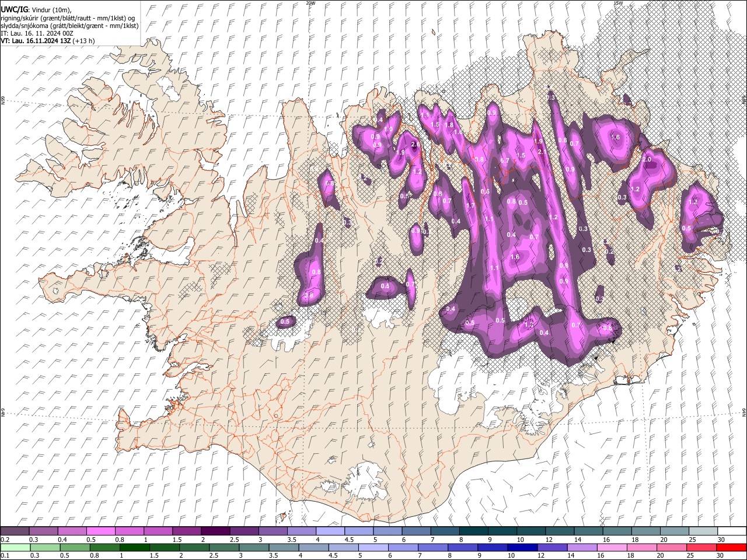Click the rain swatch between 25 and 30 in bottom row
Viewport: 747px width, 560px height.
pyautogui.click(x=700, y=547)
